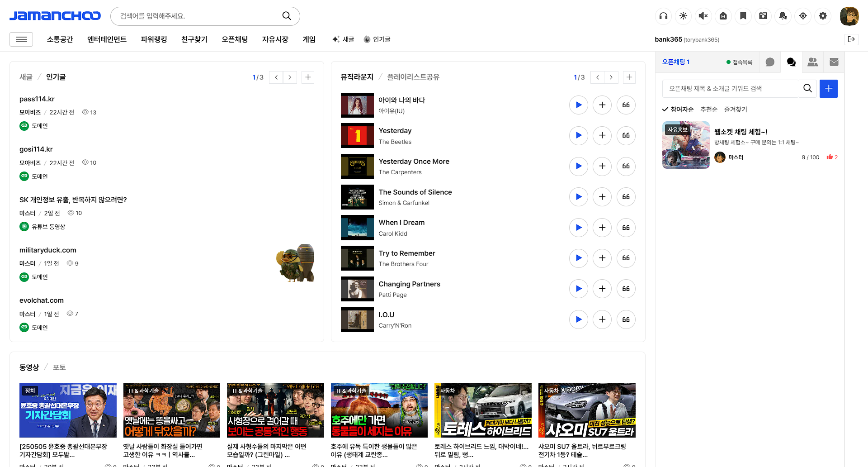
Task: Click the militaryduck duck thumbnail
Action: pos(295,263)
